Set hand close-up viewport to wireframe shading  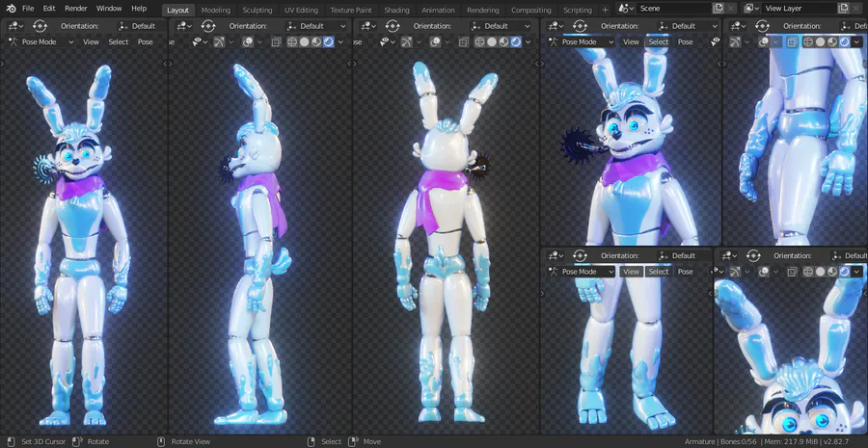[x=809, y=42]
